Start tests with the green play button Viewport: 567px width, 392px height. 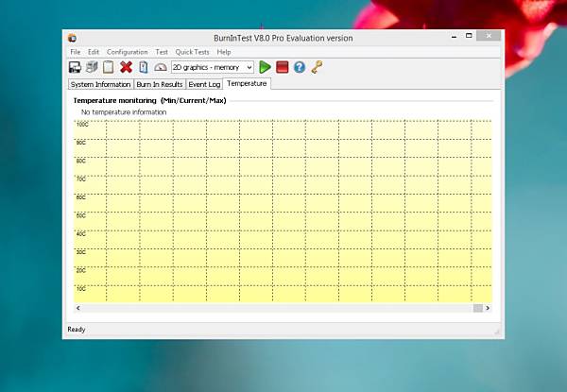tap(265, 67)
